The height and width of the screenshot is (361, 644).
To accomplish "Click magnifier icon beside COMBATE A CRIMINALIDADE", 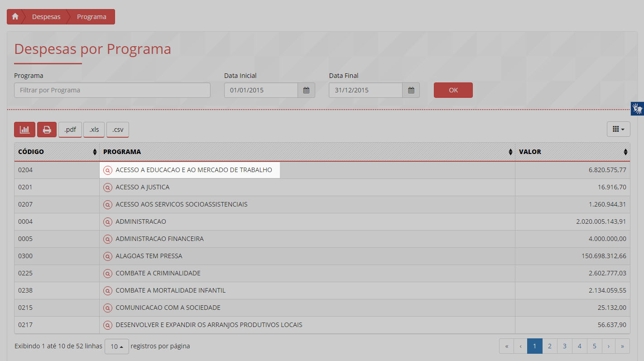I will pyautogui.click(x=107, y=274).
